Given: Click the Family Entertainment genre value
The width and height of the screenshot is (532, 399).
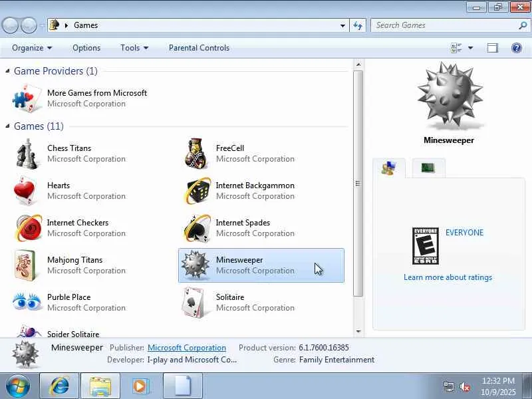Looking at the screenshot, I should [x=337, y=360].
